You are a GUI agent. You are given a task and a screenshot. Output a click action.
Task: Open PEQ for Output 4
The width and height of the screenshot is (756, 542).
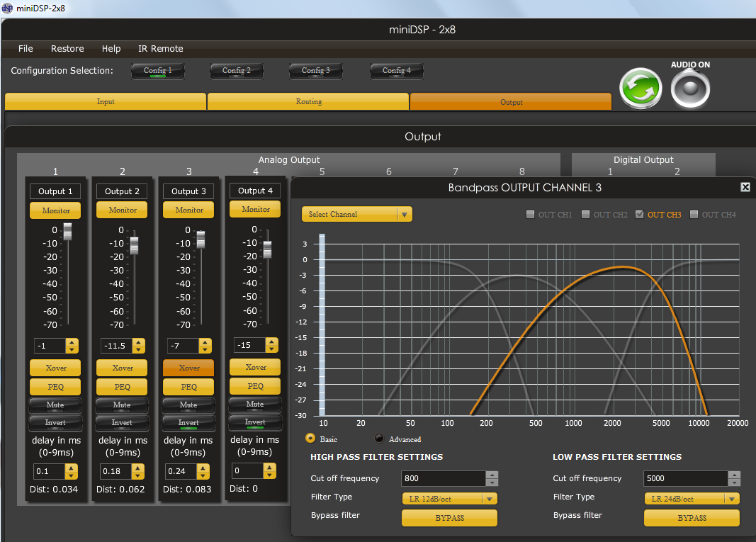tap(255, 386)
